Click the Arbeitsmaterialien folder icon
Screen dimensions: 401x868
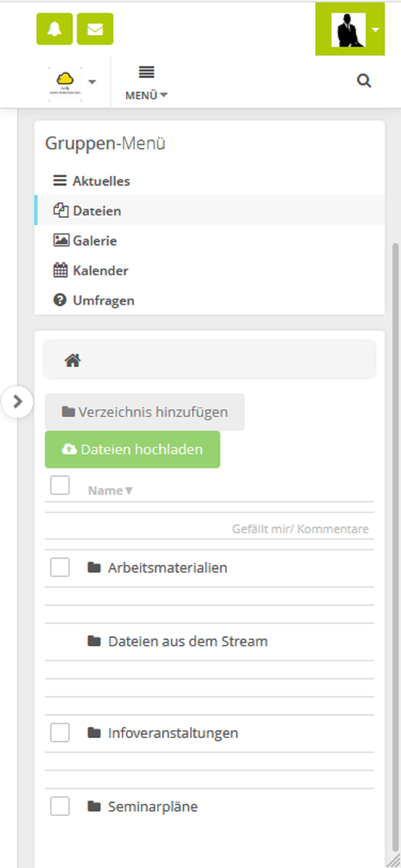pyautogui.click(x=94, y=567)
